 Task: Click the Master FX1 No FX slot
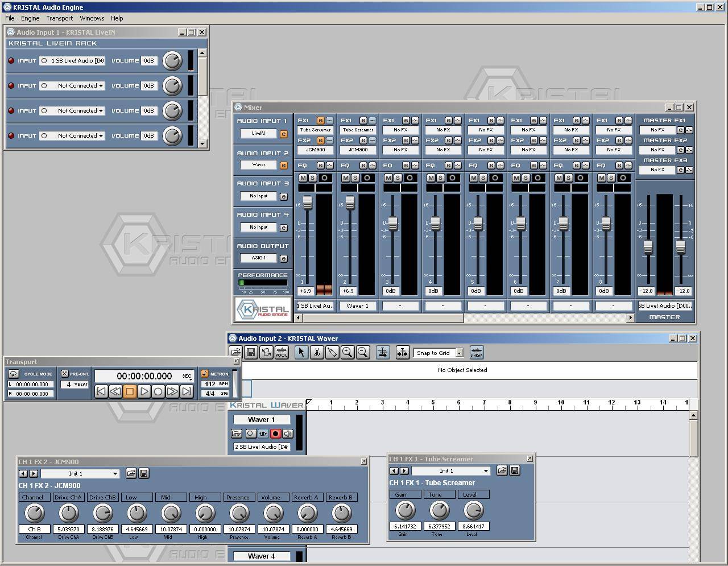coord(657,130)
